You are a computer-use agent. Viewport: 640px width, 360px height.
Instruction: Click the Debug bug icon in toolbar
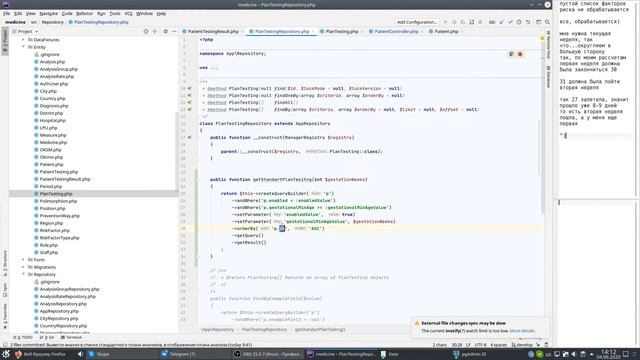pos(454,22)
